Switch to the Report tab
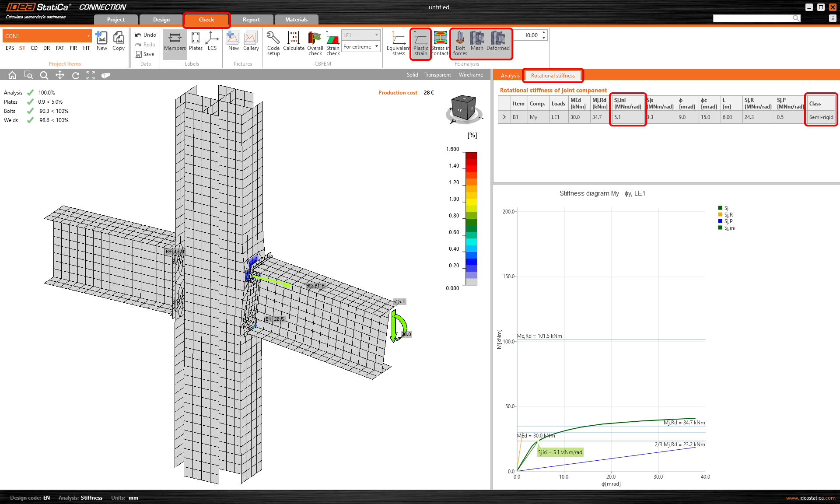840x504 pixels. tap(251, 20)
